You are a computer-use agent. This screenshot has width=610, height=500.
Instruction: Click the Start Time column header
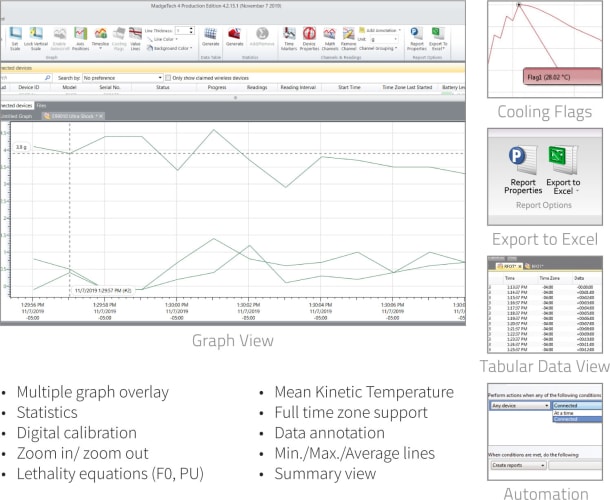pyautogui.click(x=349, y=87)
